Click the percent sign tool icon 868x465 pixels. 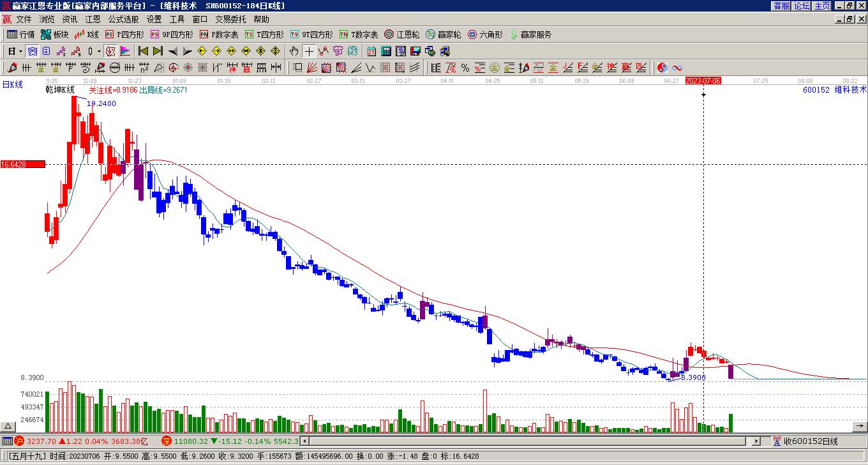(x=465, y=68)
